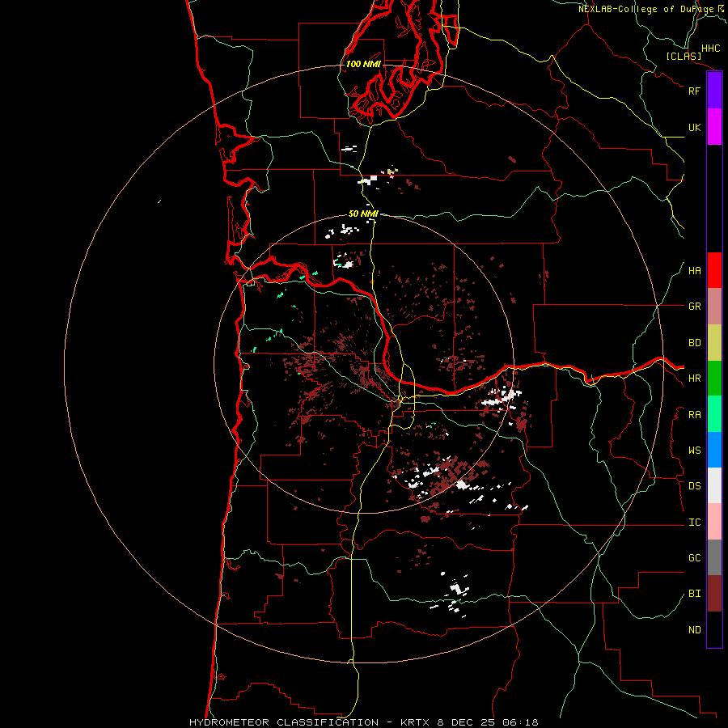
Task: Select the GR legend label
Action: [x=694, y=307]
